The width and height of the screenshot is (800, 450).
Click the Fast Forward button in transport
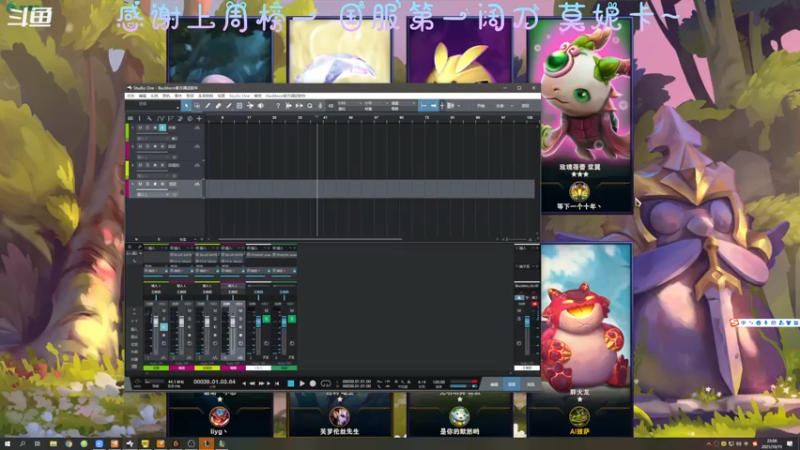coord(261,383)
